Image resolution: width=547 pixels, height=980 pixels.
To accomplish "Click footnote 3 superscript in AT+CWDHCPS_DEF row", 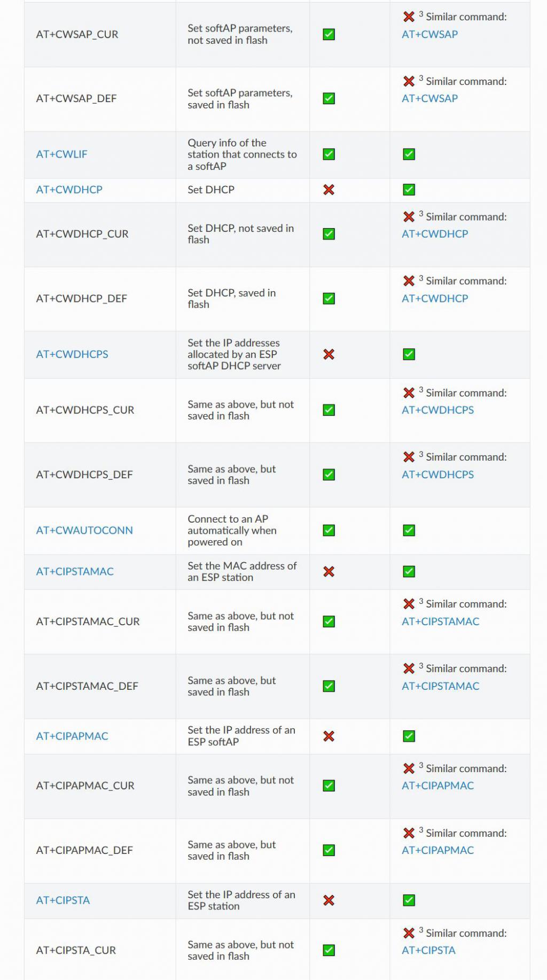I will (421, 455).
